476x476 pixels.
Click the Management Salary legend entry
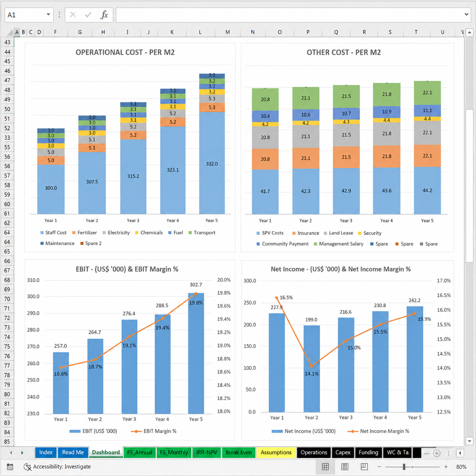(338, 244)
